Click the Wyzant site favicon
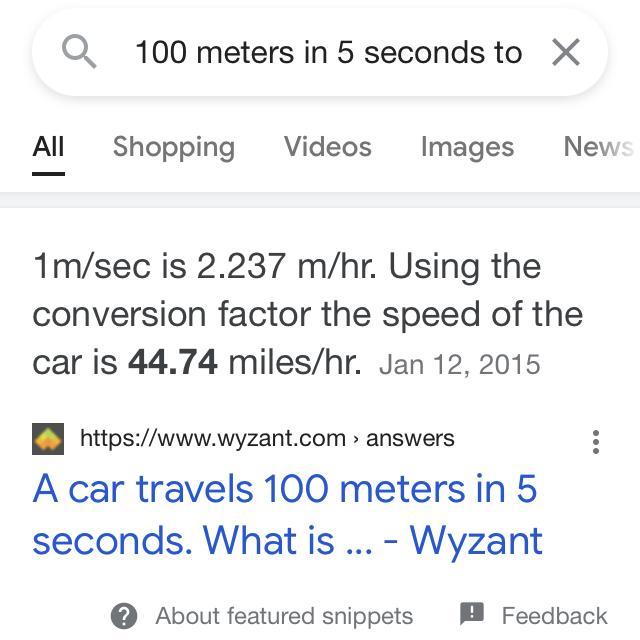The height and width of the screenshot is (640, 640). pyautogui.click(x=48, y=438)
